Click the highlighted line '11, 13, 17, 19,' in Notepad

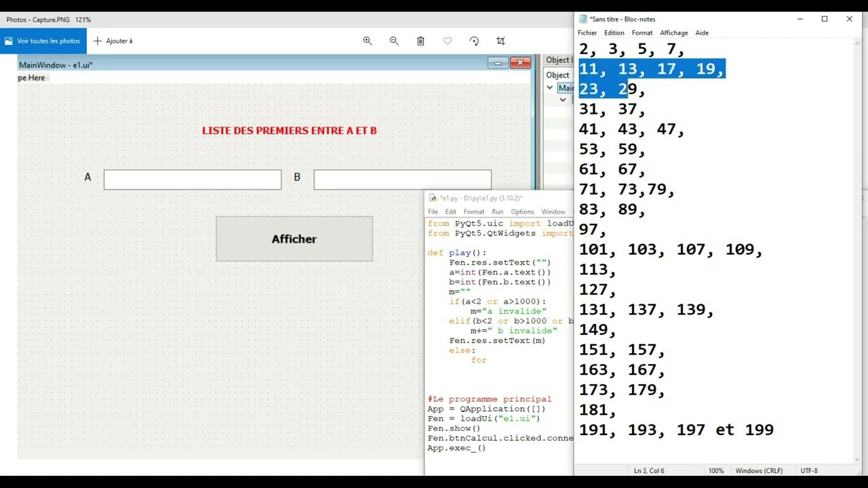coord(652,69)
